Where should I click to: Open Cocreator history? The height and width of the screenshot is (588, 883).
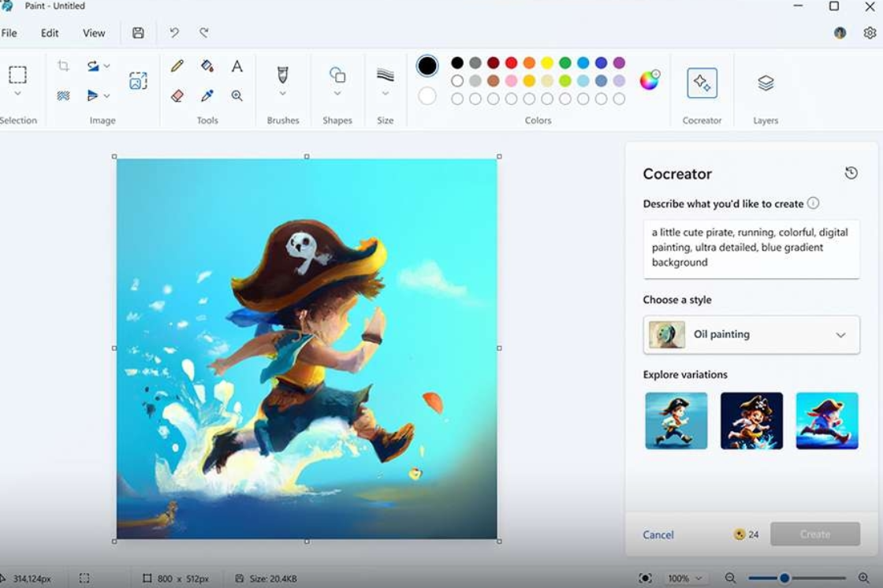pyautogui.click(x=851, y=173)
